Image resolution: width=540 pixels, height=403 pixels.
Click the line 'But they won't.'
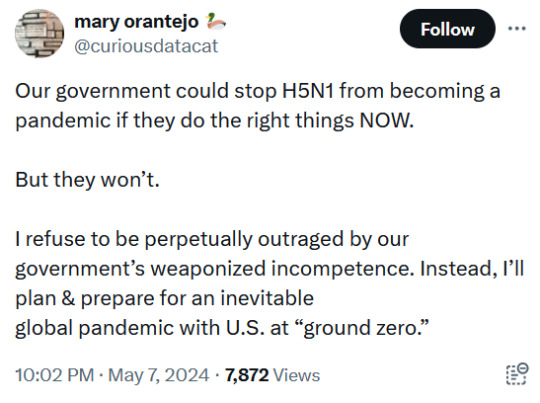(x=87, y=180)
